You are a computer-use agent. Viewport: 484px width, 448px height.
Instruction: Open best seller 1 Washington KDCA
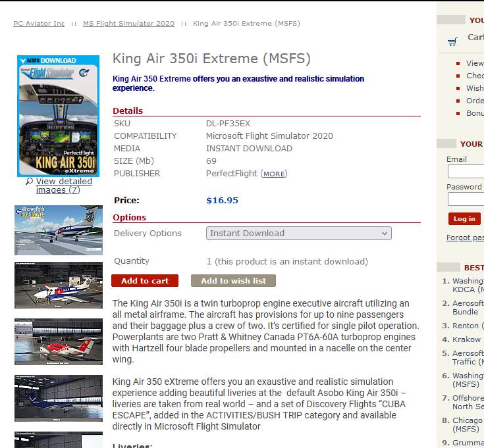[x=468, y=286]
